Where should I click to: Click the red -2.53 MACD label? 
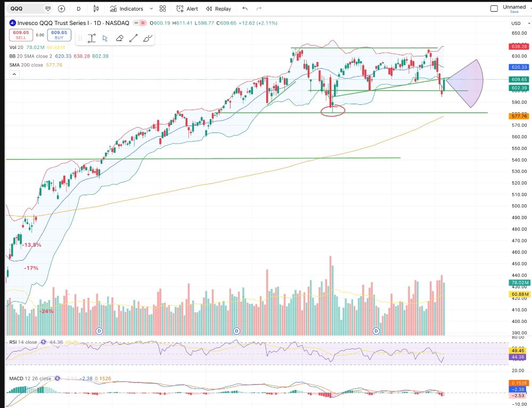coord(518,395)
